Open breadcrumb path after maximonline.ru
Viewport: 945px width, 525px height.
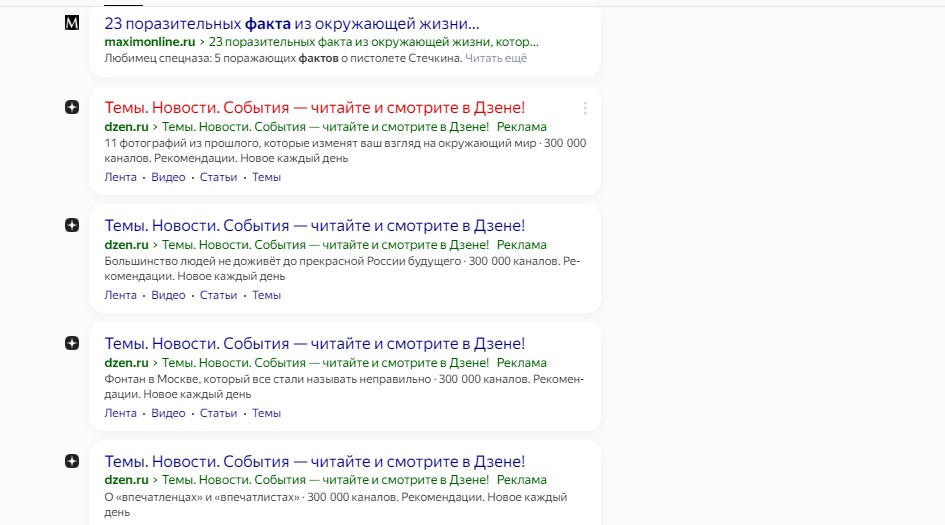click(x=373, y=42)
